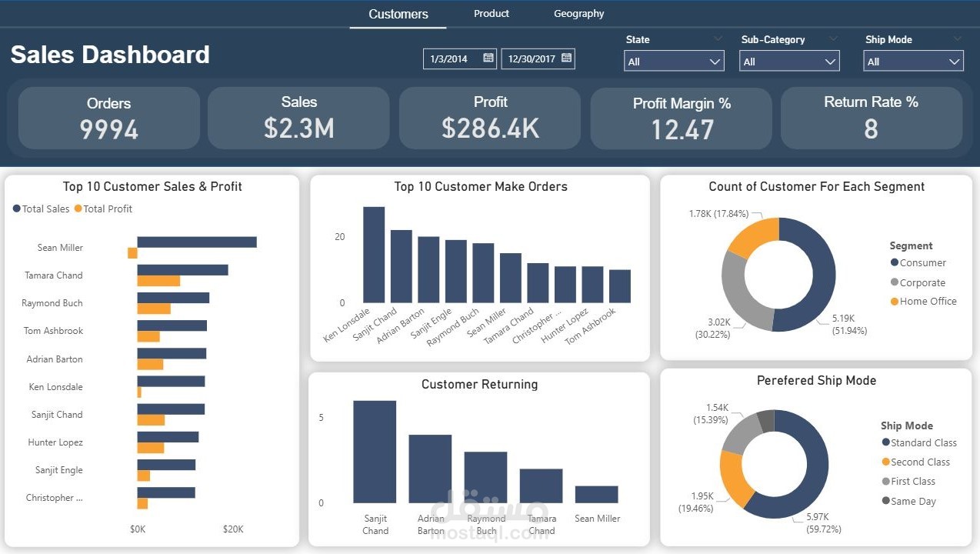Switch to the Geography tab
The image size is (980, 554).
tap(579, 14)
